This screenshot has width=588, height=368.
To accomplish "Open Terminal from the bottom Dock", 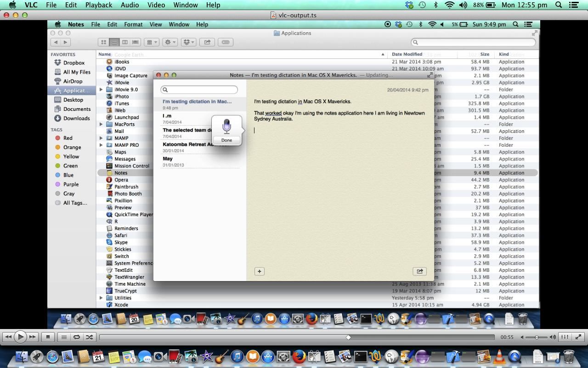I will (x=361, y=356).
